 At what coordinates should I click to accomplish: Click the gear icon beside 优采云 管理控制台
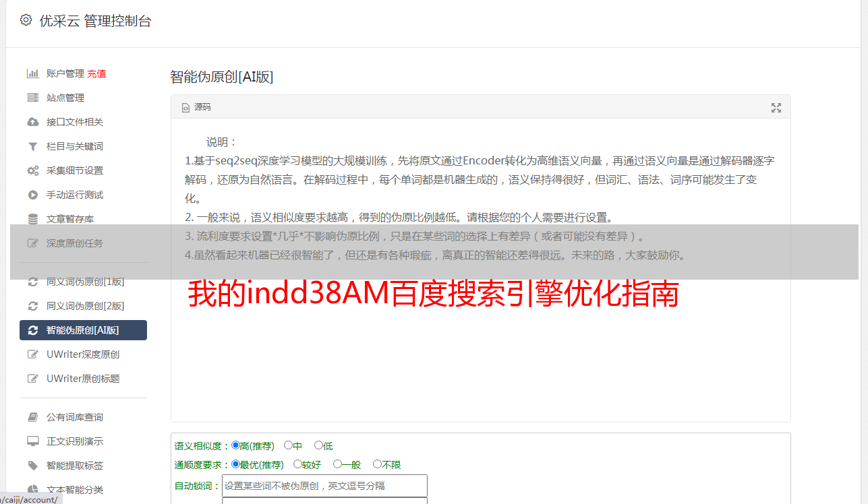point(26,20)
